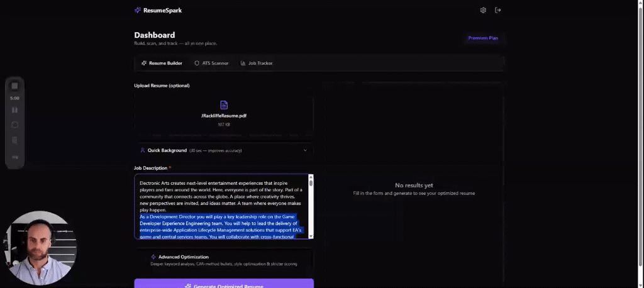Screen dimensions: 644x288
Task: Click the Generate Optimized Resume button
Action: pyautogui.click(x=224, y=285)
